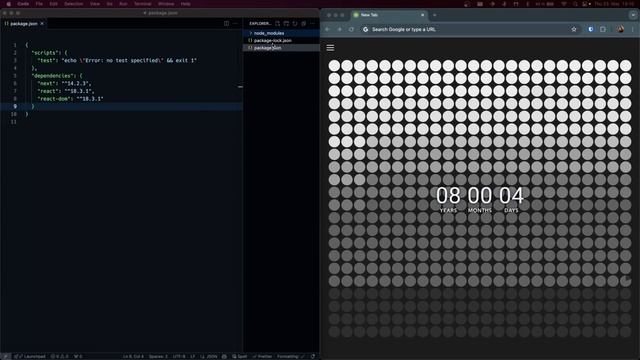Click the Prettier status bar item
The height and width of the screenshot is (360, 640).
click(262, 356)
